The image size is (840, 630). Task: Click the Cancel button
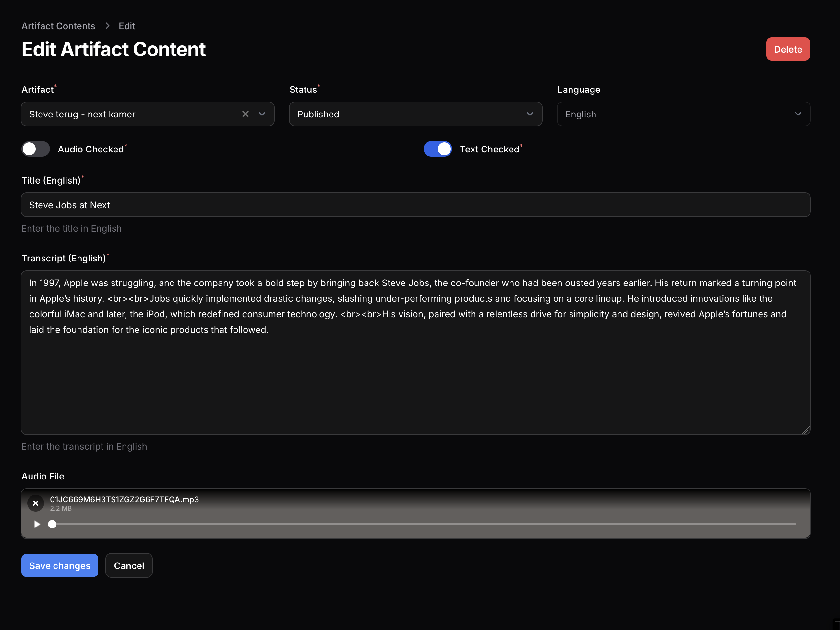[129, 565]
